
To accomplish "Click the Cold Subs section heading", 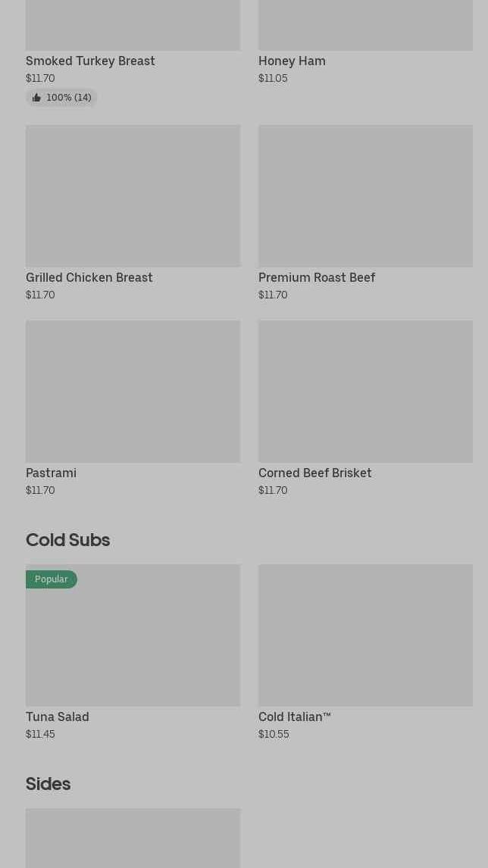I will 67,539.
